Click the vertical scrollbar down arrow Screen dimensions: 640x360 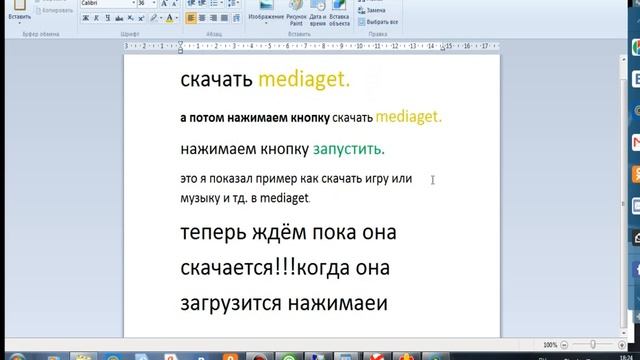(623, 333)
